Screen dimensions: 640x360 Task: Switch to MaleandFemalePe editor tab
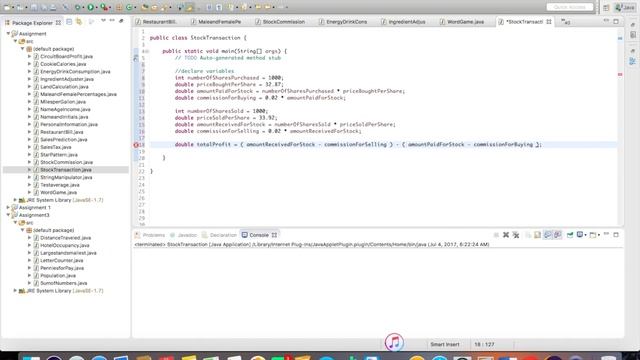click(216, 22)
